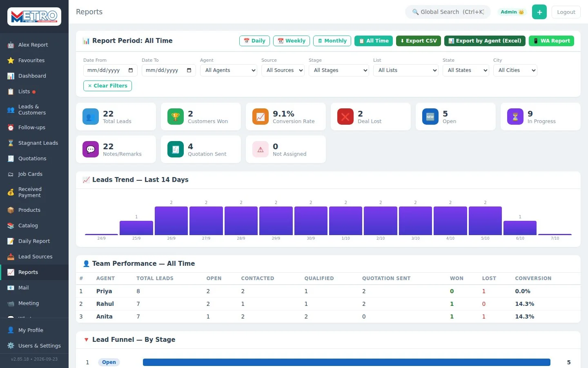Click the Follow-ups alarm clock icon

pyautogui.click(x=11, y=128)
